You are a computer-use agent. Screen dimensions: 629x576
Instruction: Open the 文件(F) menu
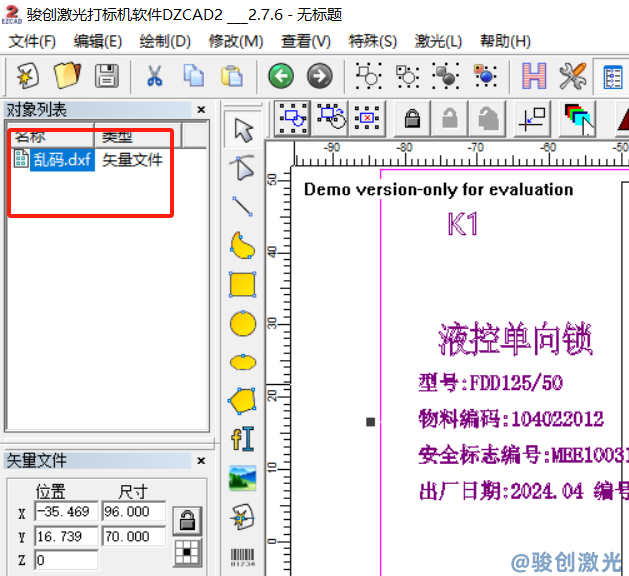[x=32, y=41]
